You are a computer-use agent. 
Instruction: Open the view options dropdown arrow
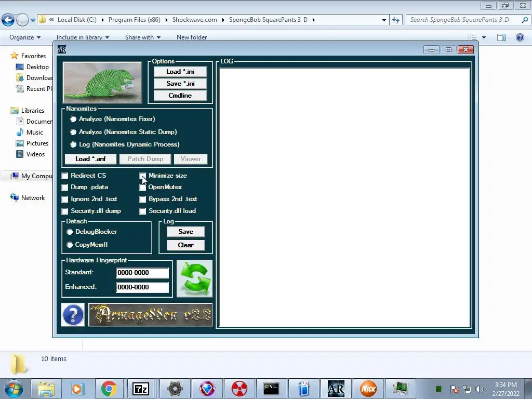tap(484, 37)
